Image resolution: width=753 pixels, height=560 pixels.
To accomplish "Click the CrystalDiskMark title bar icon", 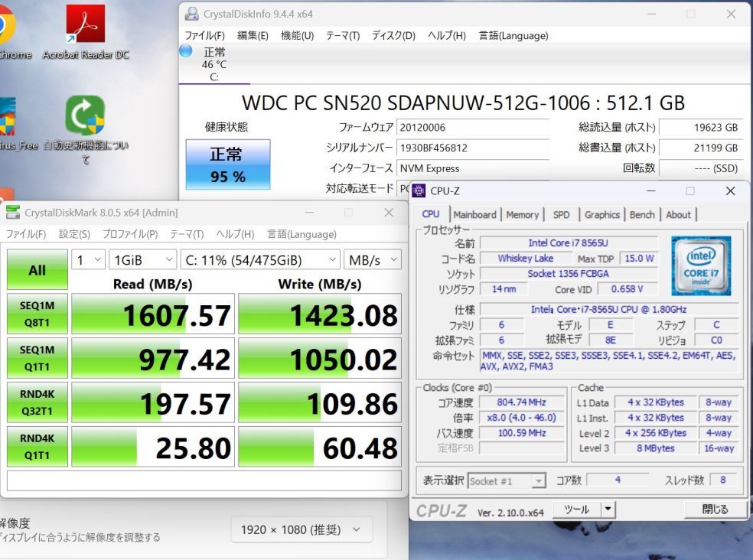I will click(13, 212).
